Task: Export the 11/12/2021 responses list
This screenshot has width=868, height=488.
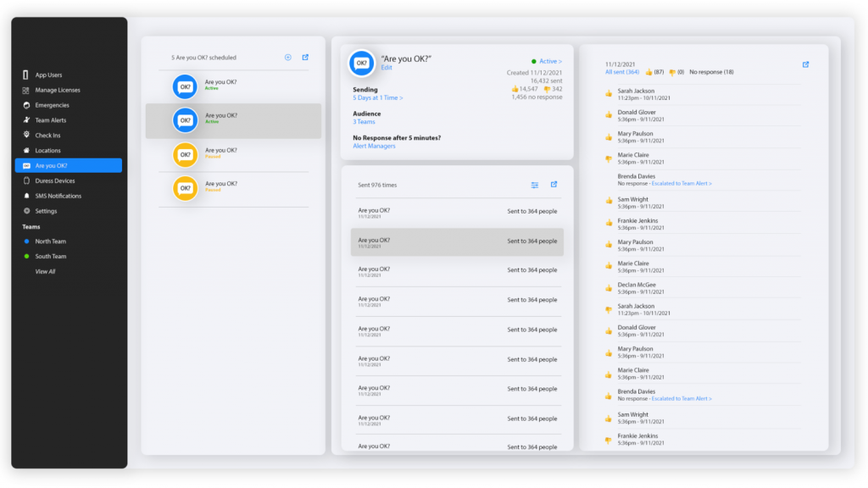Action: 805,64
